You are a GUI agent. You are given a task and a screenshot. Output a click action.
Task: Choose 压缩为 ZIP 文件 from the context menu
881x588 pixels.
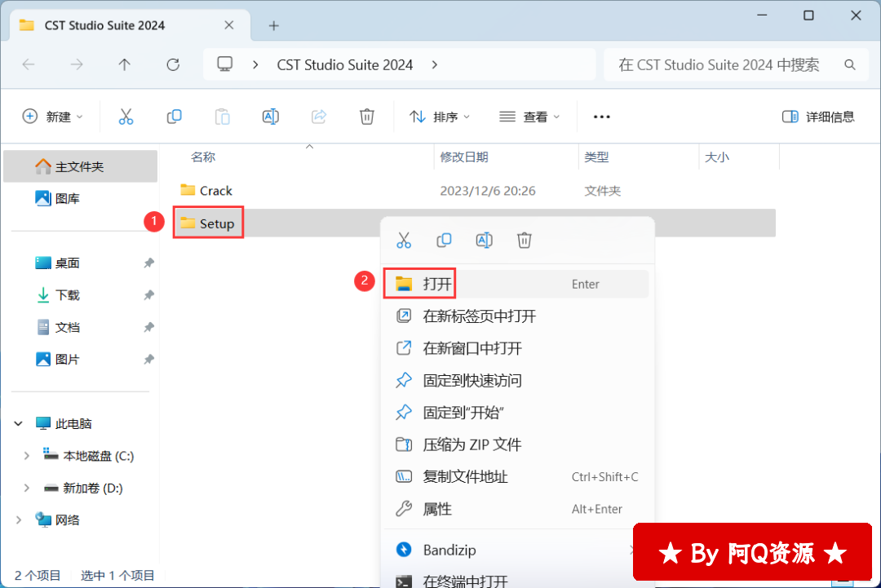[x=516, y=444]
